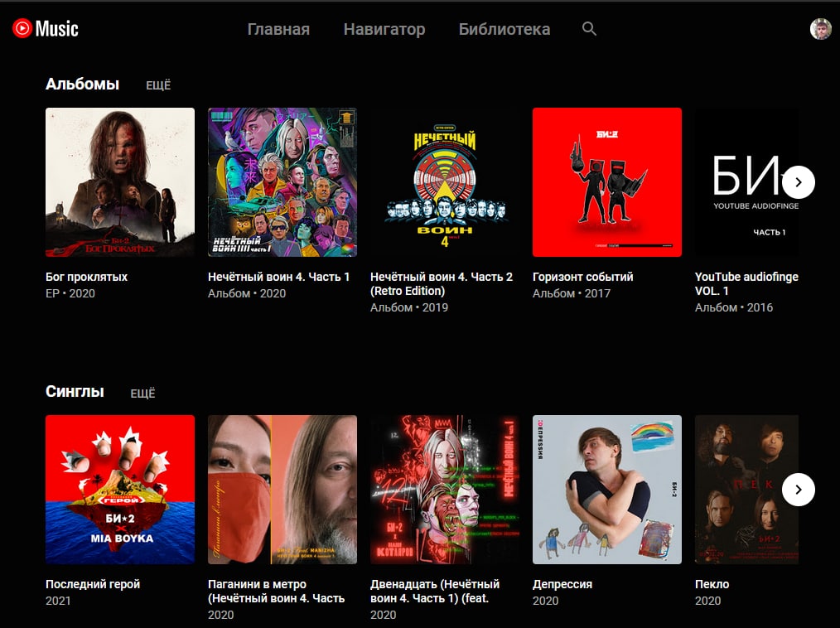Open the search magnifier icon
840x628 pixels.
click(589, 28)
